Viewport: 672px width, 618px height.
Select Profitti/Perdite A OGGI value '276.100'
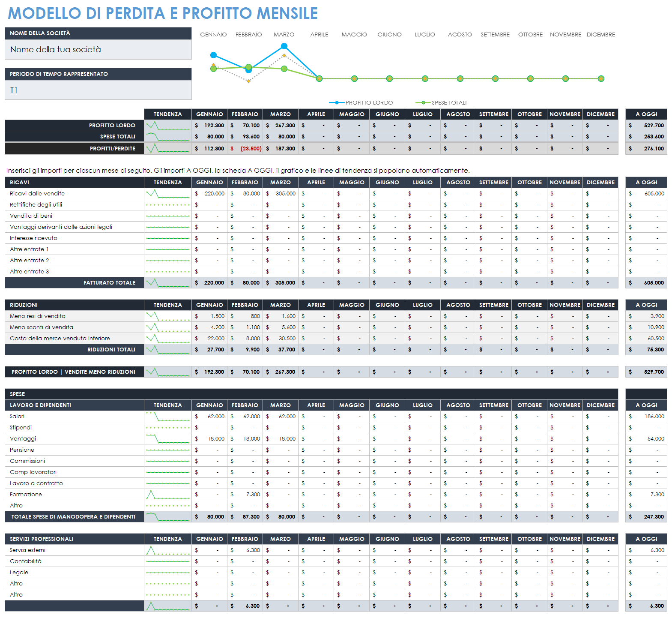point(646,149)
